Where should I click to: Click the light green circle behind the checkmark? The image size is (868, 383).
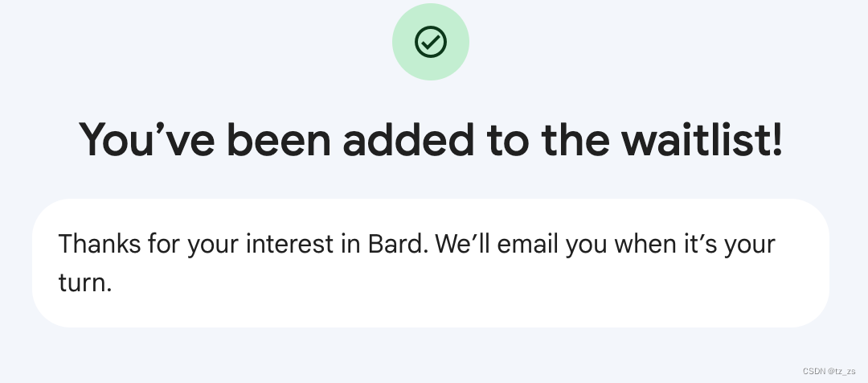click(x=431, y=42)
